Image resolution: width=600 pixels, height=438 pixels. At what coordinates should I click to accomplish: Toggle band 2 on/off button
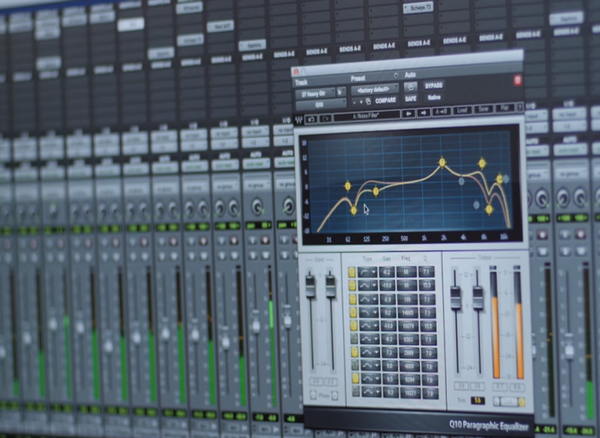click(352, 286)
